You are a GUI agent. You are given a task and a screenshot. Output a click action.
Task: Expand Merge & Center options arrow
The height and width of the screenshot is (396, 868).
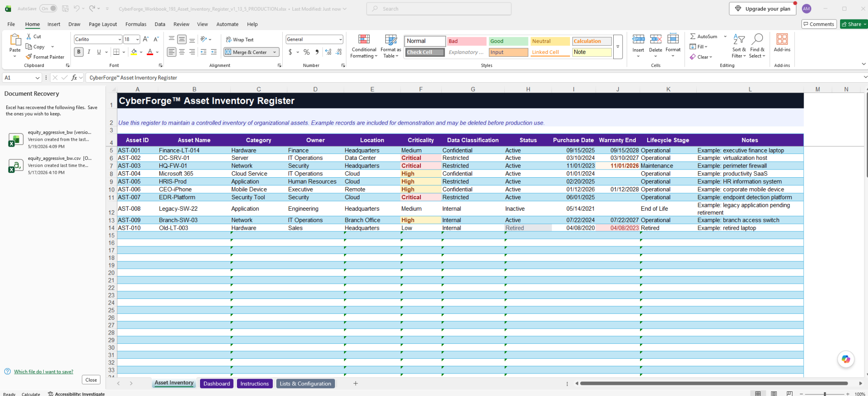point(275,52)
